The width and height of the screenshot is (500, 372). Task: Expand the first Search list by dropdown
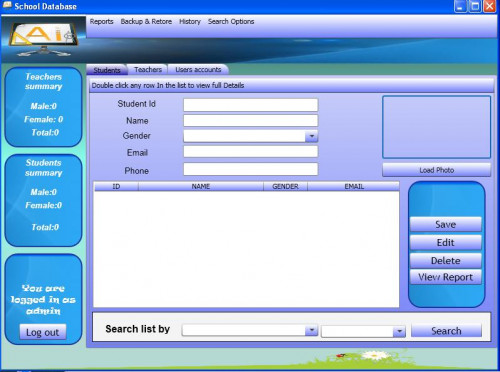(x=311, y=330)
